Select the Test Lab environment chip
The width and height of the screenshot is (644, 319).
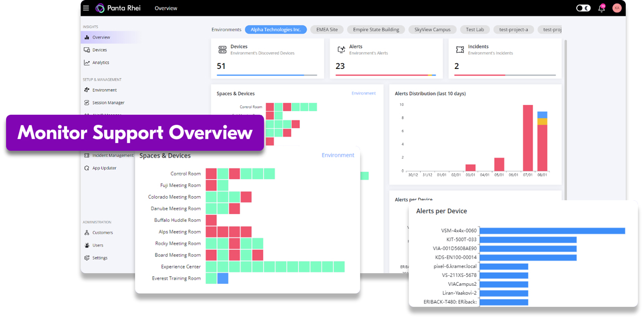(474, 30)
